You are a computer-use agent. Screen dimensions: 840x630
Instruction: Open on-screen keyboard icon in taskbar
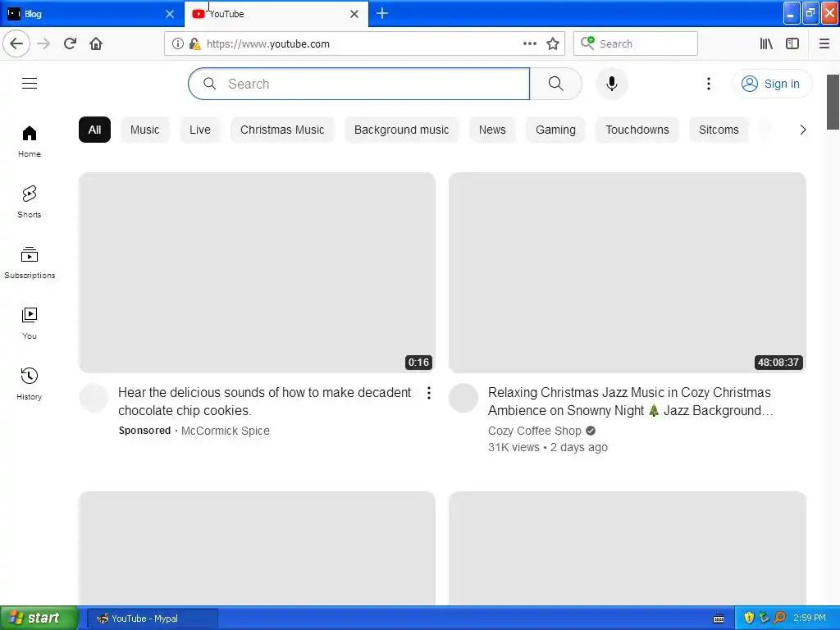point(719,619)
